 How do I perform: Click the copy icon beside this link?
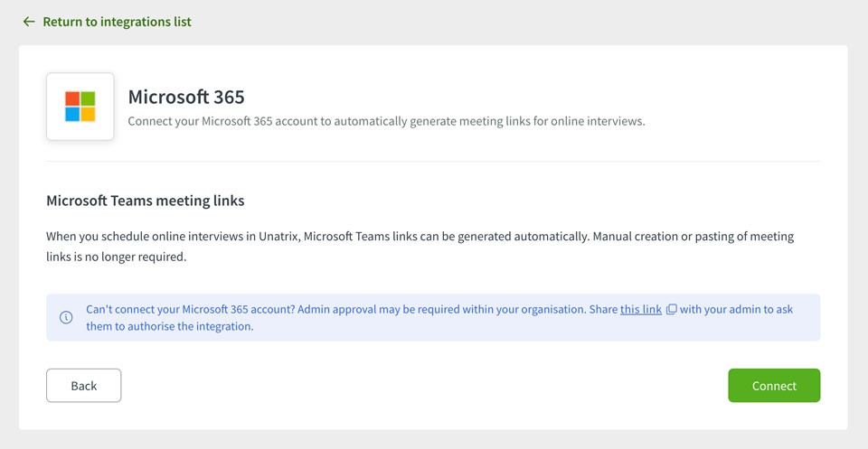(671, 309)
